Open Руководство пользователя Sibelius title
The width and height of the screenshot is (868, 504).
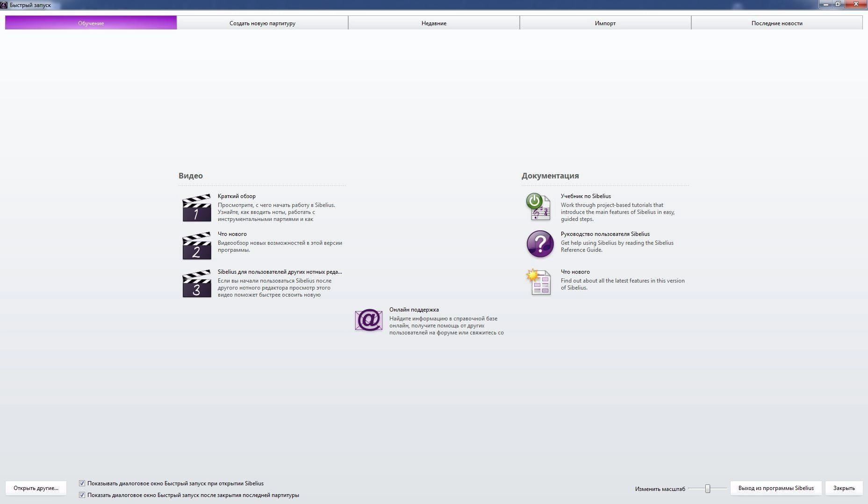click(605, 234)
